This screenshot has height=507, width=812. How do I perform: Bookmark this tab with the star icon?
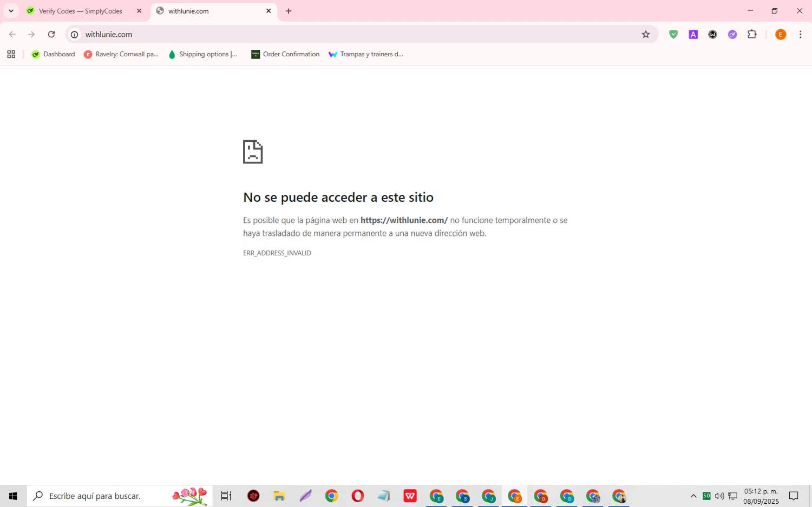pos(646,34)
